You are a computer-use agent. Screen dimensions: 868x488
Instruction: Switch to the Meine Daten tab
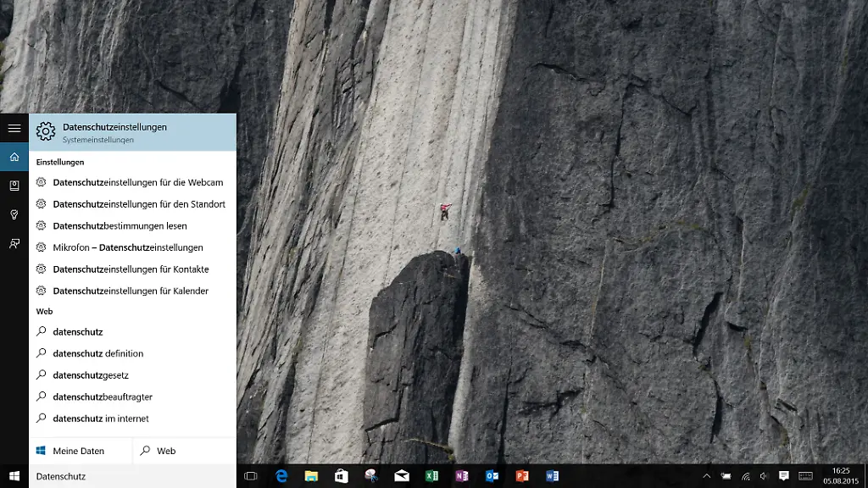81,451
